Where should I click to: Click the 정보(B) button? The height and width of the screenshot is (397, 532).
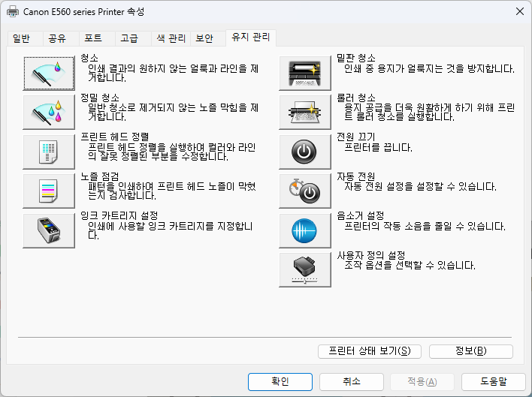(x=471, y=351)
